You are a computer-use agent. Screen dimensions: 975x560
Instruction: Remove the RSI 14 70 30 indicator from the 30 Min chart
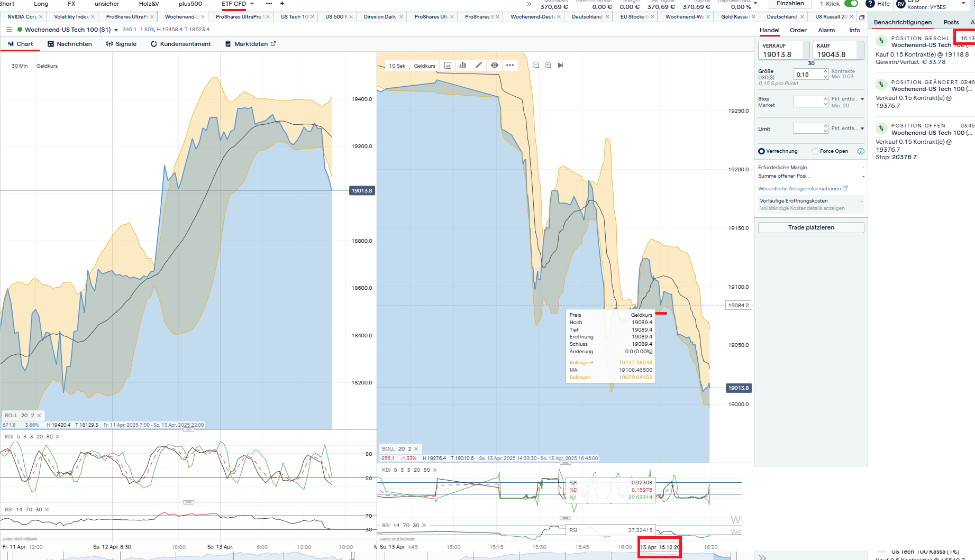pos(47,510)
